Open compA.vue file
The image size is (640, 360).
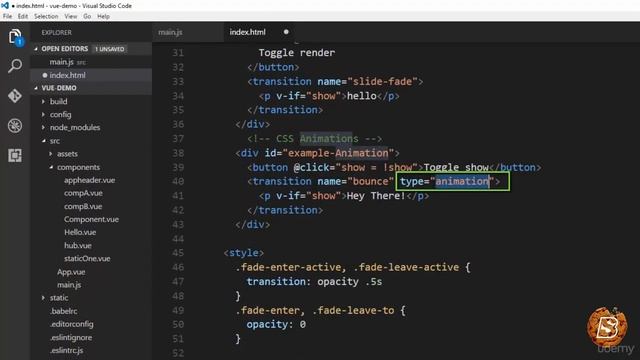tap(83, 193)
